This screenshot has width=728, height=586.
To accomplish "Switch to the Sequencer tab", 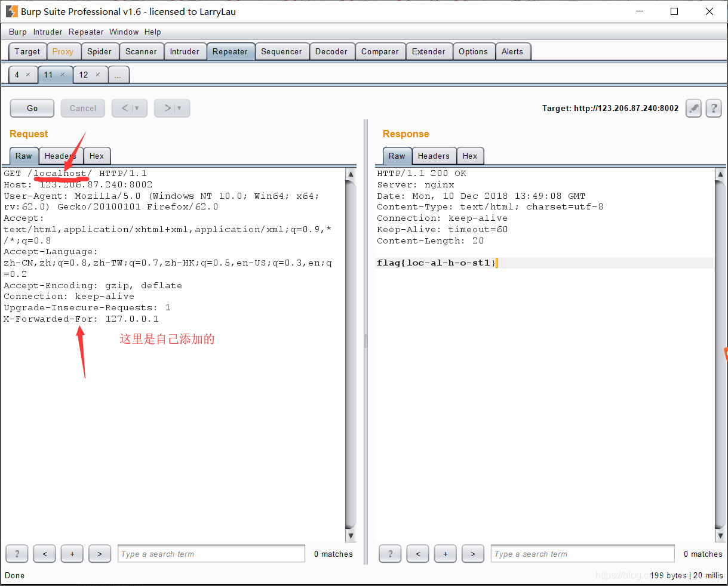I will point(281,51).
